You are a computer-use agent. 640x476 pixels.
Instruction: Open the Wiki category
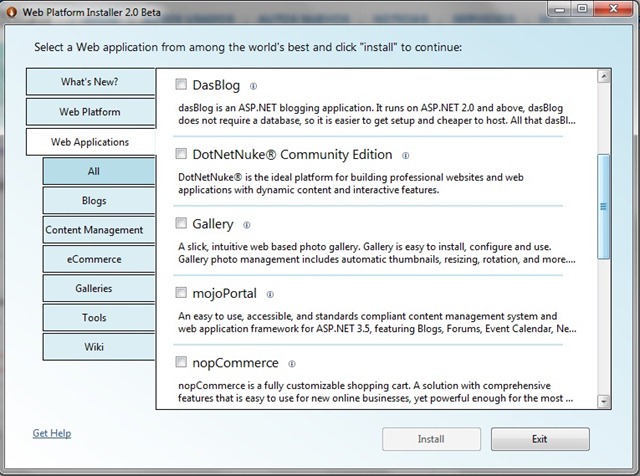point(99,347)
